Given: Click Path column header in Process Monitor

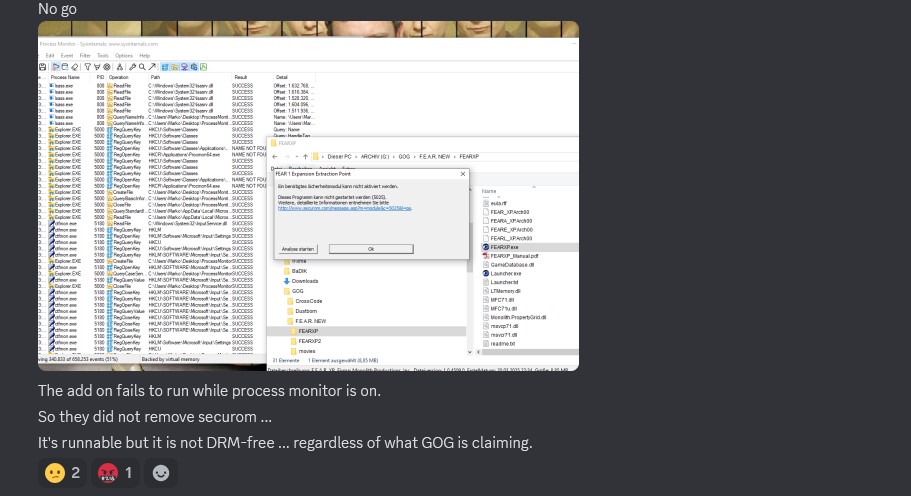Looking at the screenshot, I should click(x=155, y=77).
